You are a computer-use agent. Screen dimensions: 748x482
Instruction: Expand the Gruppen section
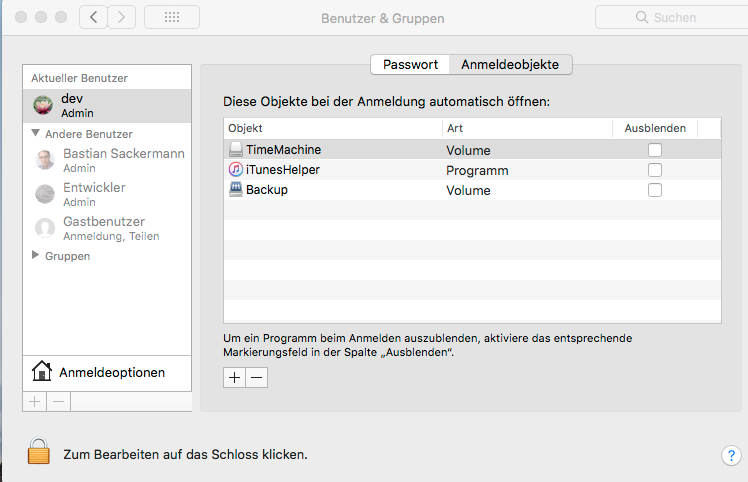(x=36, y=256)
